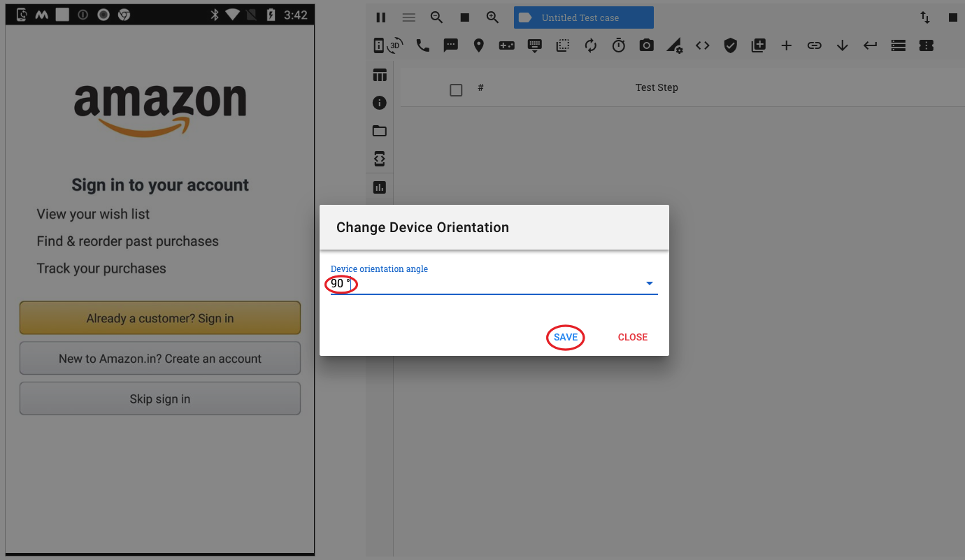Tap Sign in to your account heading
Screen dimensions: 965x560
160,185
